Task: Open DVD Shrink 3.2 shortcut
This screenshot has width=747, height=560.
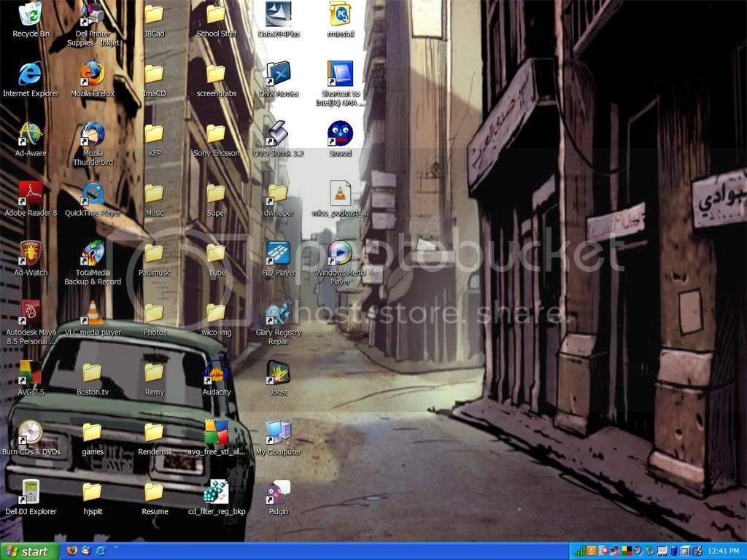Action: click(x=278, y=134)
